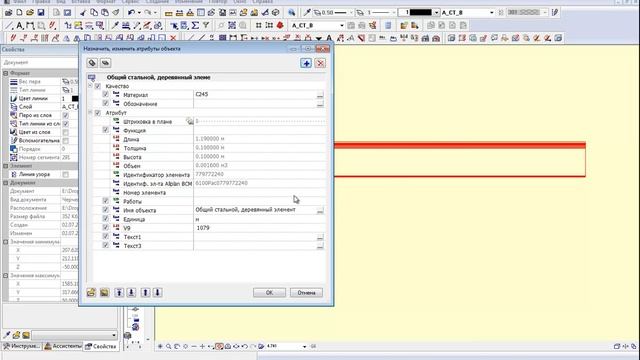Toggle the 'Работы' attribute checkbox

(105, 201)
